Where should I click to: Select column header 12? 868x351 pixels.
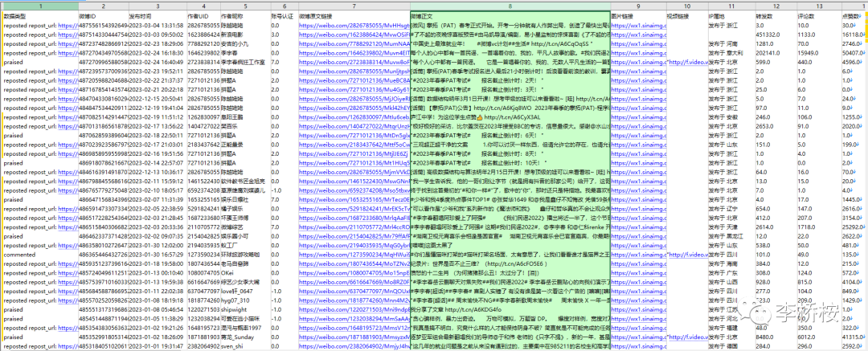[776, 6]
